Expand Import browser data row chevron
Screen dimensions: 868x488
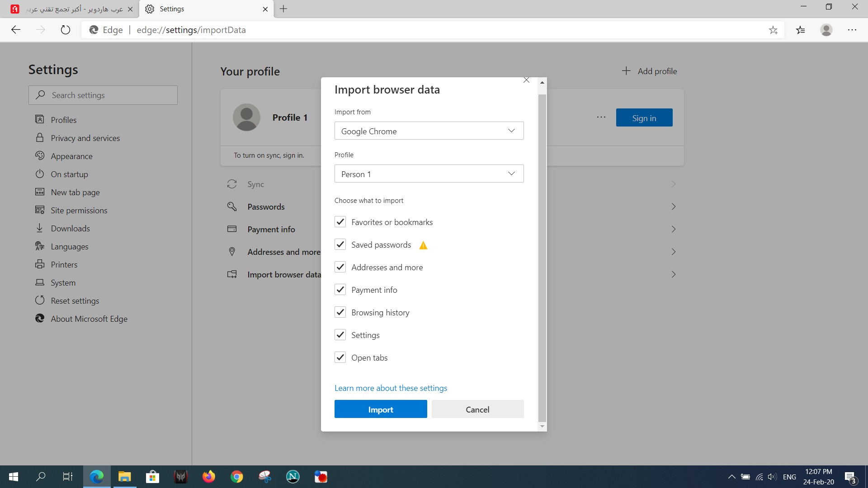(674, 274)
